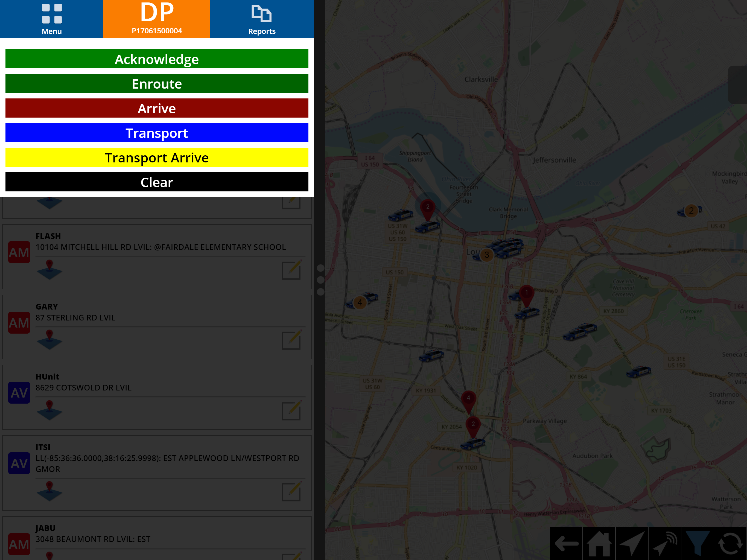Toggle location tracking broadcast icon
The width and height of the screenshot is (747, 560).
coord(665,544)
